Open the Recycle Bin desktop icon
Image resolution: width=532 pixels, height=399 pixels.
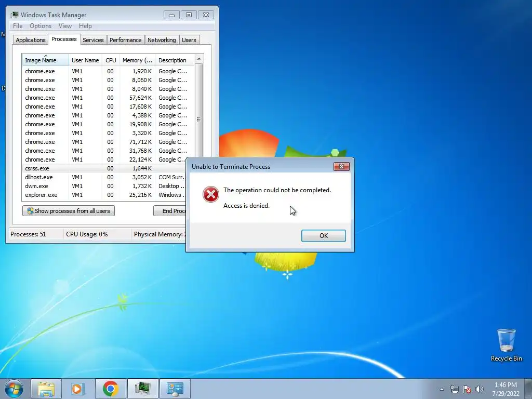click(x=506, y=345)
